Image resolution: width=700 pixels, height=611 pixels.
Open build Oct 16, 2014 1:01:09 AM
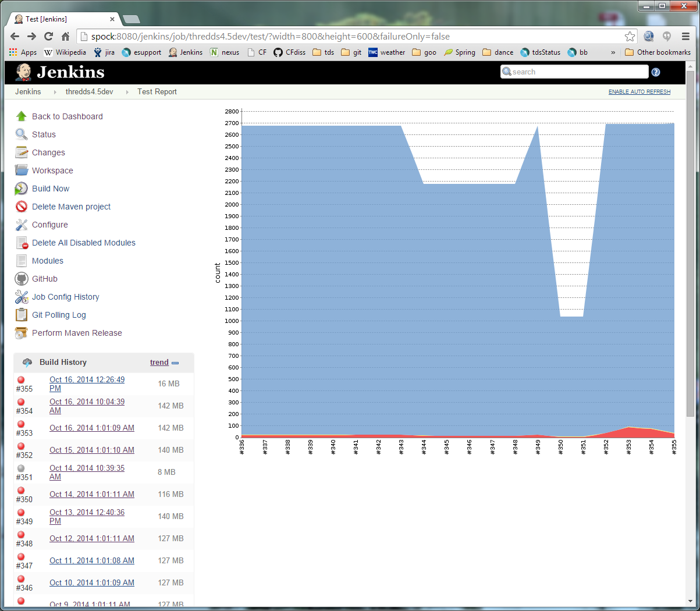91,428
